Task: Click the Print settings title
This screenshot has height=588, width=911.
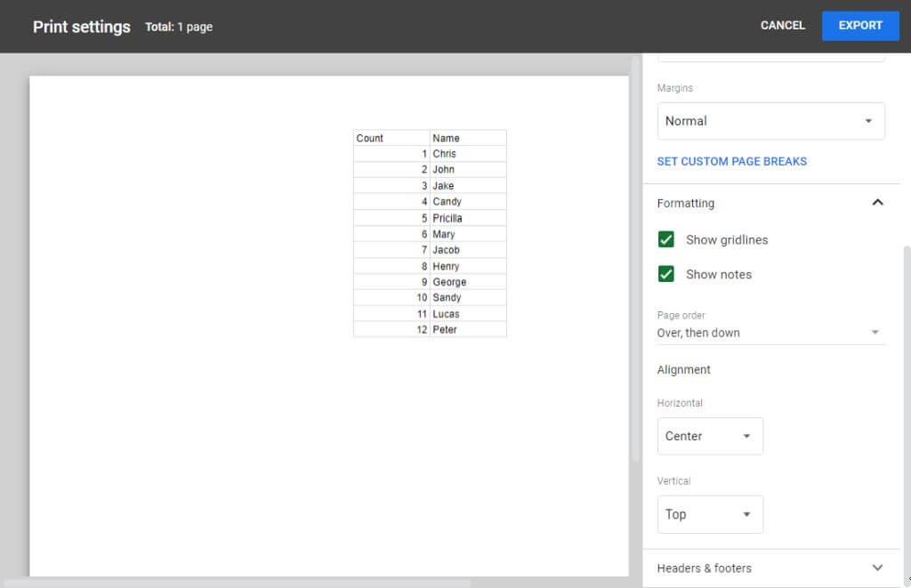Action: [81, 27]
